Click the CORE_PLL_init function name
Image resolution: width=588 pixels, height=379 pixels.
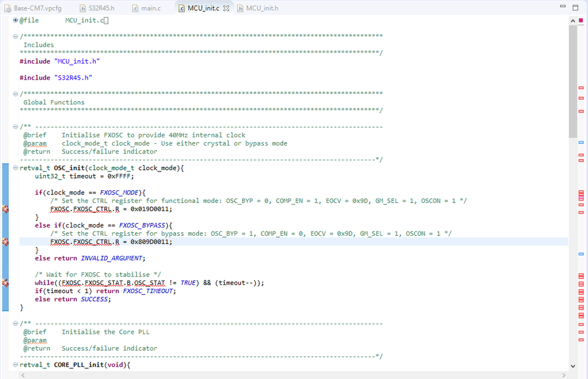click(x=79, y=364)
